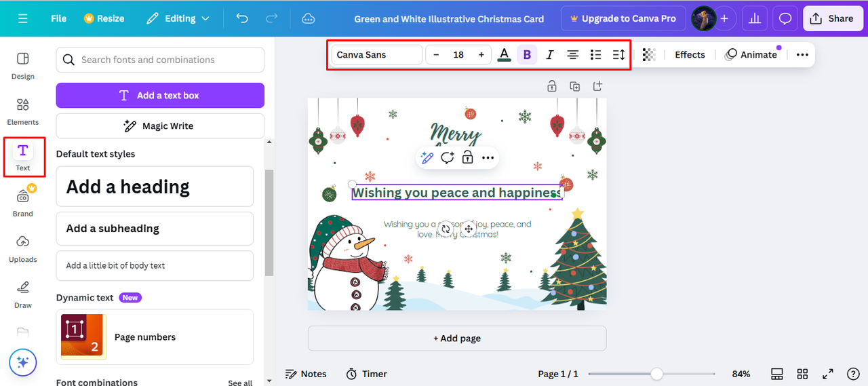
Task: Add the Page numbers dynamic text
Action: (155, 337)
